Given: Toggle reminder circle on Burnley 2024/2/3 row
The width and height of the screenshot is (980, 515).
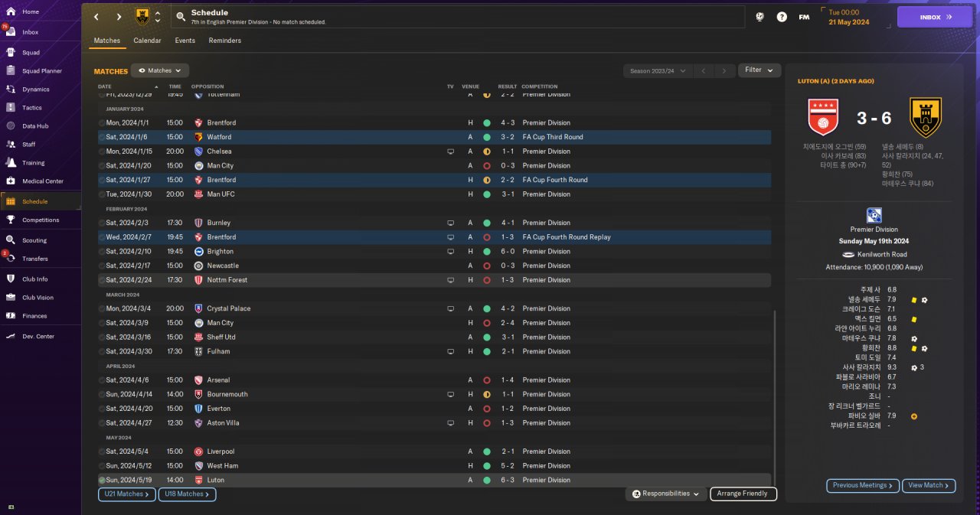Looking at the screenshot, I should (102, 223).
